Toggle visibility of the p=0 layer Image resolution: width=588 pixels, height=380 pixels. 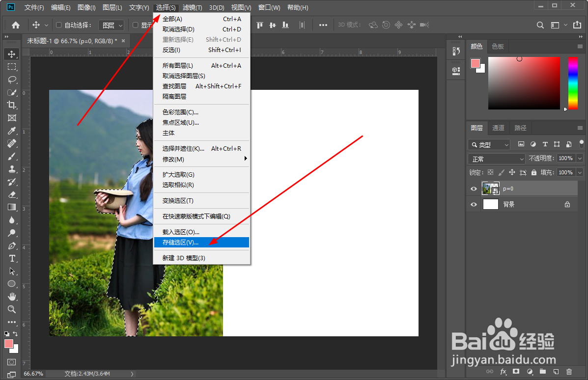click(473, 188)
